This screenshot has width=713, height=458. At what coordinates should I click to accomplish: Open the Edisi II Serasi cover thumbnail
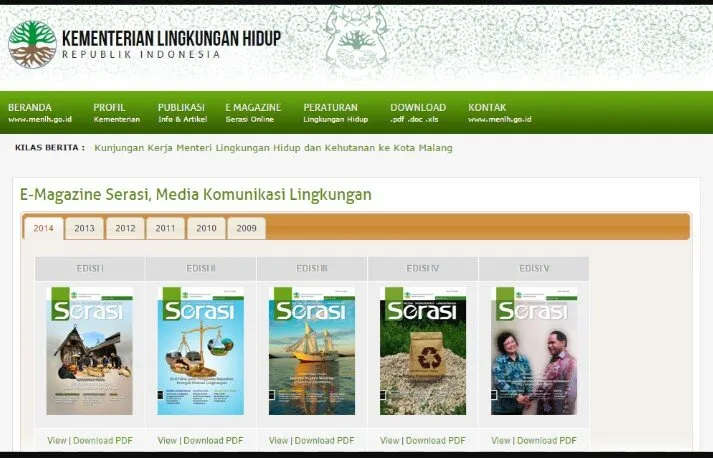201,351
